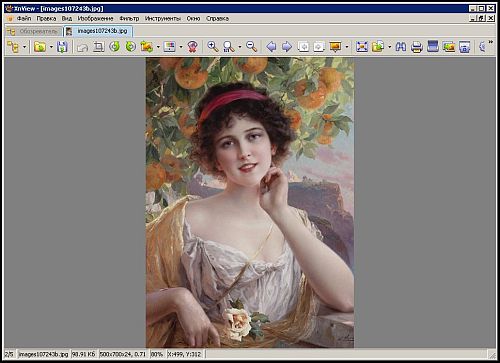Rotate the image left

pyautogui.click(x=115, y=47)
